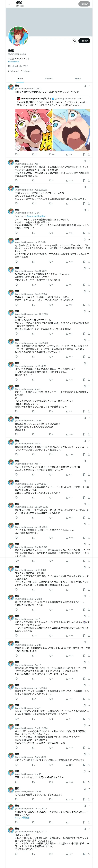Click the Translate bio link
The height and width of the screenshot is (868, 98).
point(14,62)
